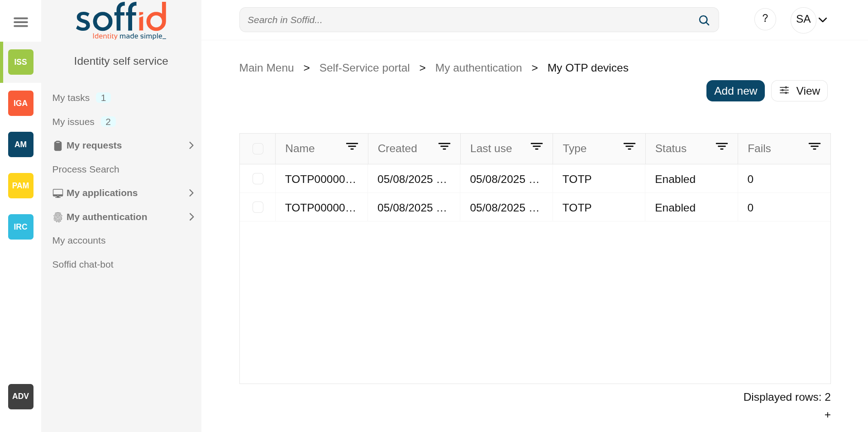The width and height of the screenshot is (868, 432).
Task: Focus the Search in Soffid field
Action: point(466,20)
